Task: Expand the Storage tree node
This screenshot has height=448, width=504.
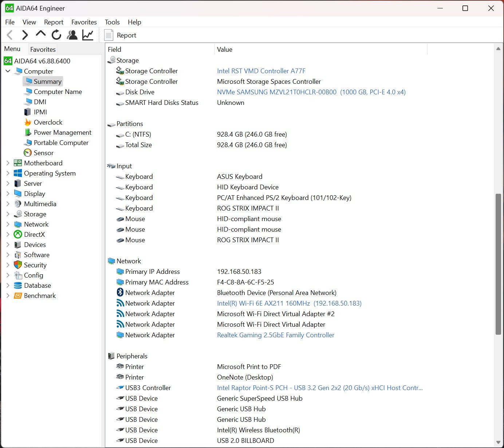Action: click(x=8, y=214)
